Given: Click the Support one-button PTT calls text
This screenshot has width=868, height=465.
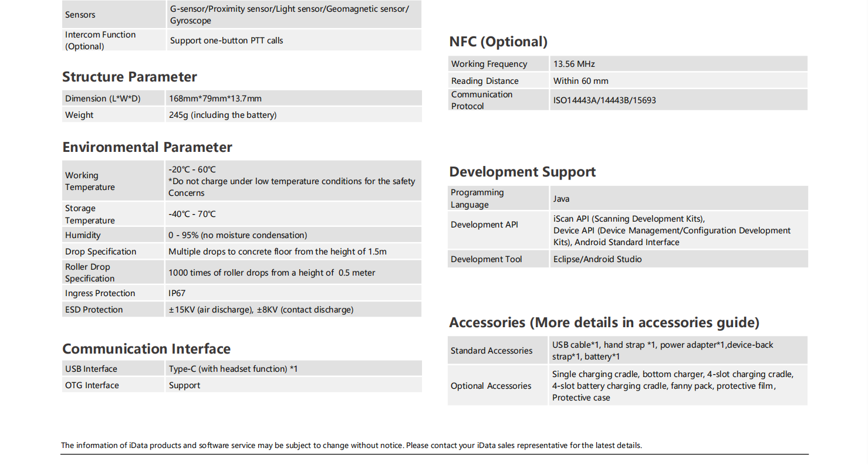Looking at the screenshot, I should (x=227, y=40).
